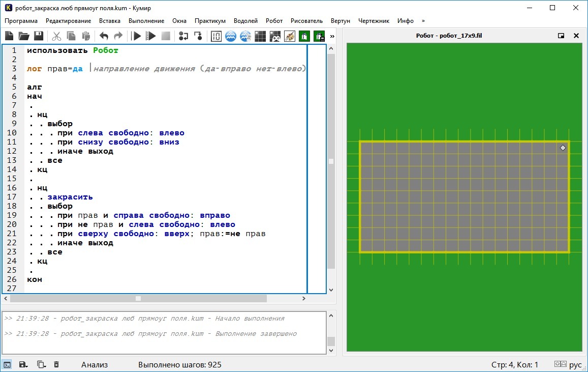The width and height of the screenshot is (588, 372).
Task: Click the cut scissors icon
Action: point(56,36)
